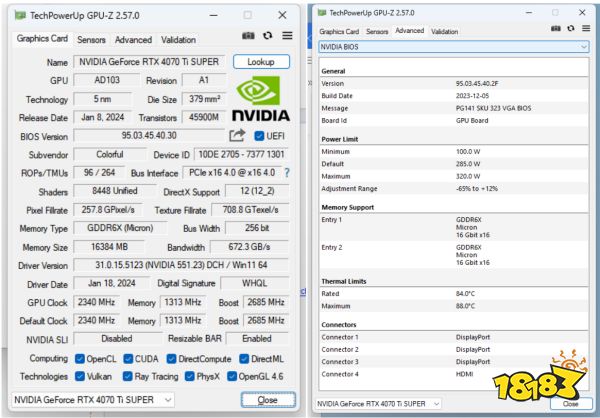The height and width of the screenshot is (418, 600).
Task: Select Memory Support Entry 2 row
Action: 454,255
